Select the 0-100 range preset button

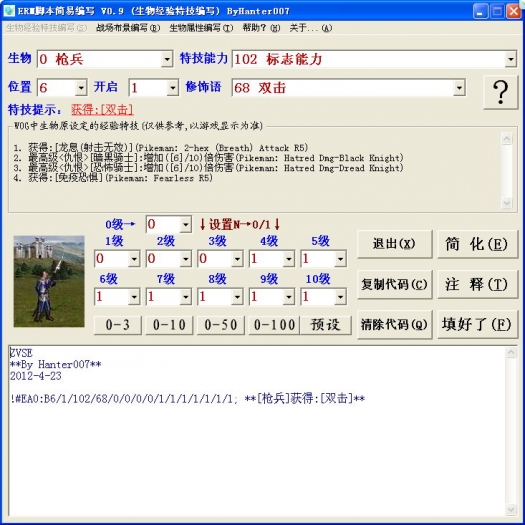(x=274, y=325)
